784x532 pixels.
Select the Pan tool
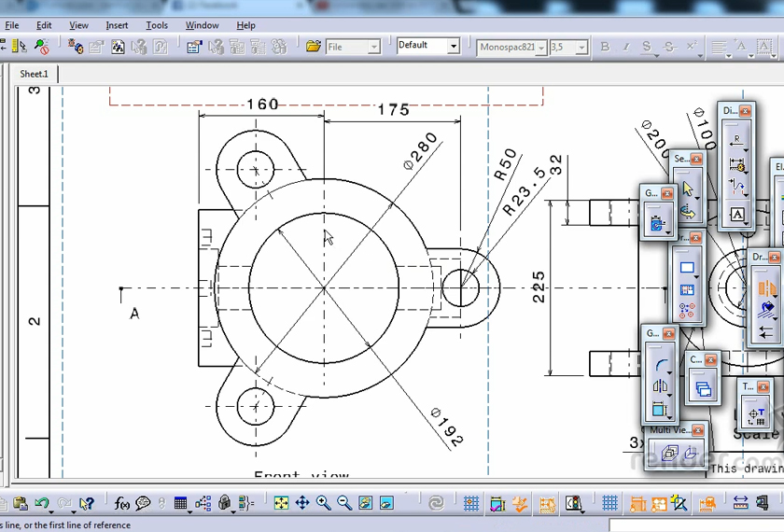click(302, 503)
